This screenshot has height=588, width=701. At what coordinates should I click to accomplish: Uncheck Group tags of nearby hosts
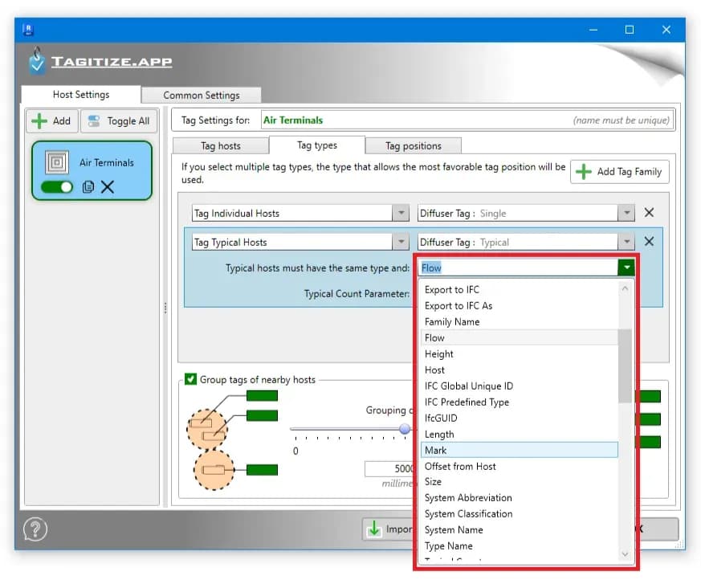190,379
